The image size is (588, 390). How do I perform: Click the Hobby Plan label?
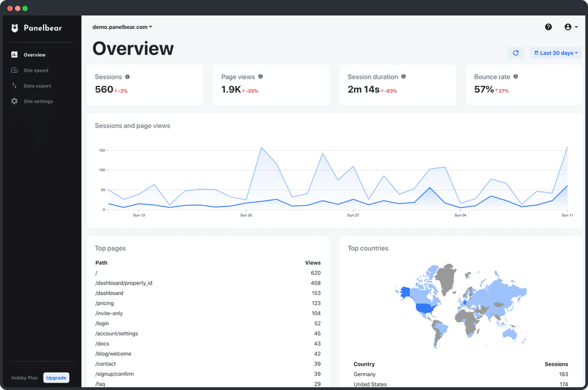[24, 378]
